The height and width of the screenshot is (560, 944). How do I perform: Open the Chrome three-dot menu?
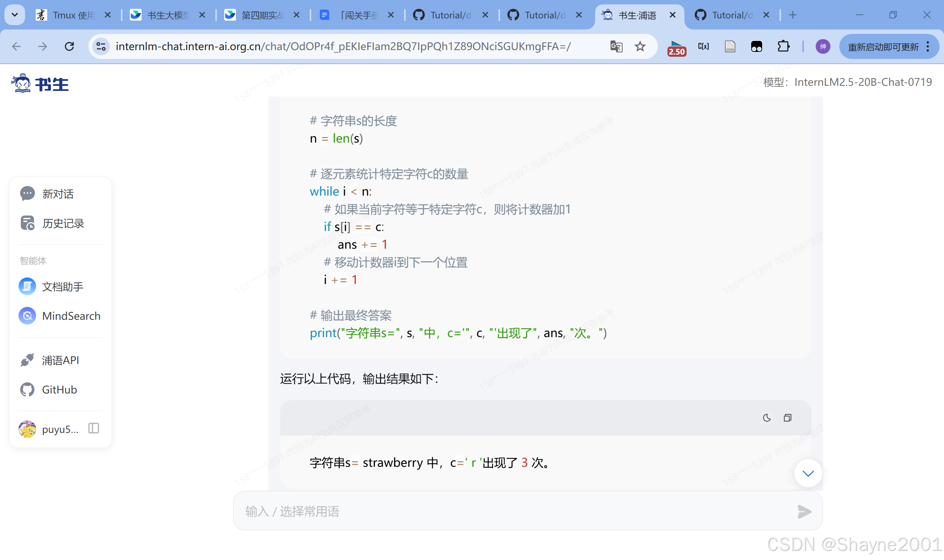[x=929, y=46]
